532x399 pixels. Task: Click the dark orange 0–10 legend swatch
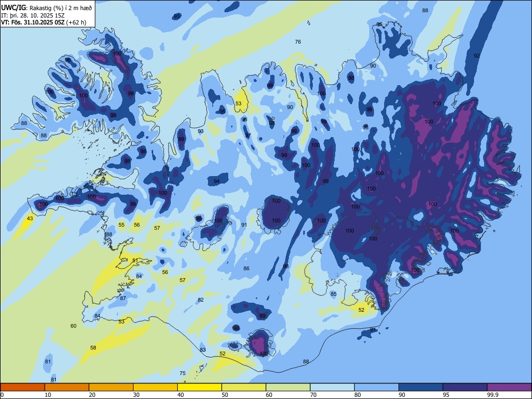pos(22,387)
